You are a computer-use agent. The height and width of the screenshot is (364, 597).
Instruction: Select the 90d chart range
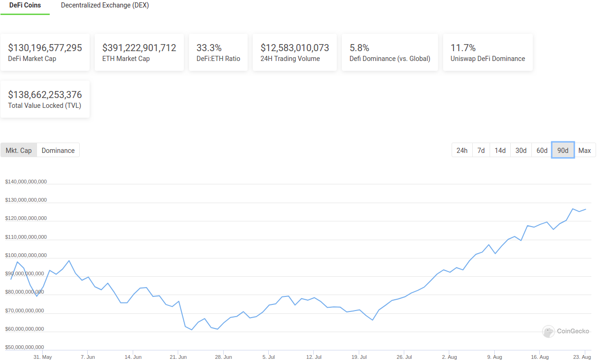562,150
